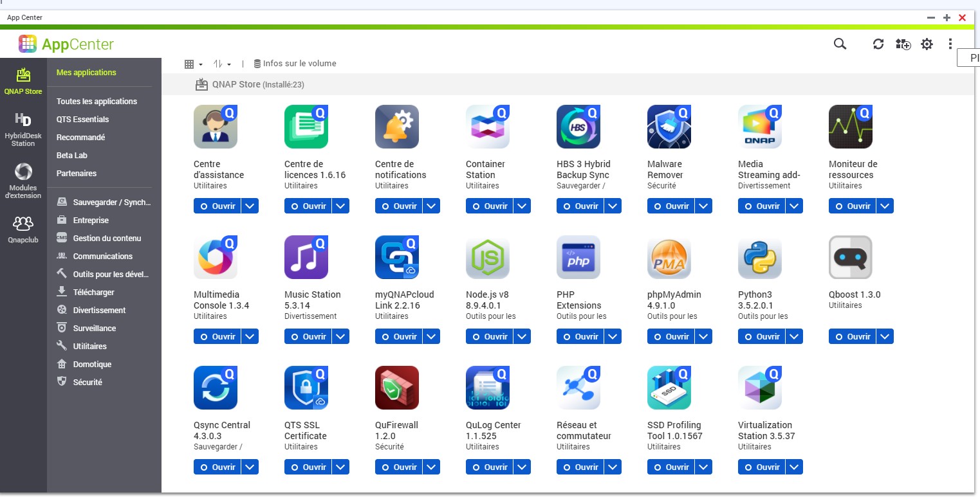Click the search magnifier icon
Image resolution: width=980 pixels, height=497 pixels.
(x=840, y=44)
